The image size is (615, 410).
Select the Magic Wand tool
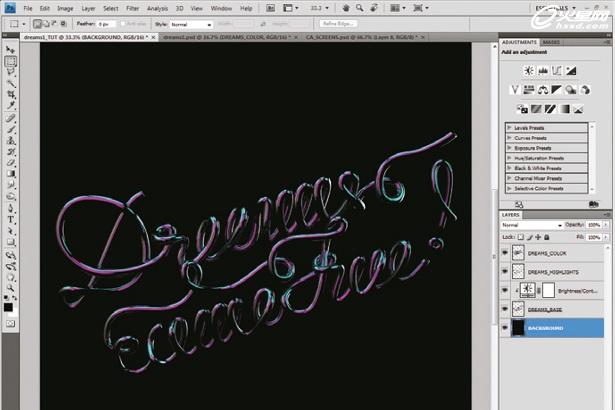pos(11,83)
